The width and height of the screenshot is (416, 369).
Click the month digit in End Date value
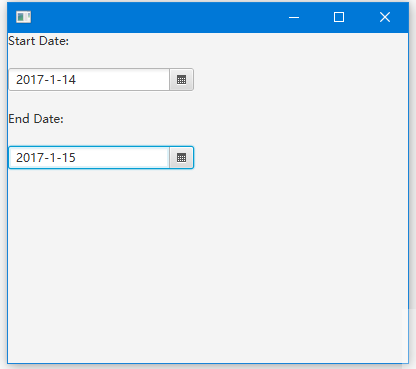coord(53,158)
